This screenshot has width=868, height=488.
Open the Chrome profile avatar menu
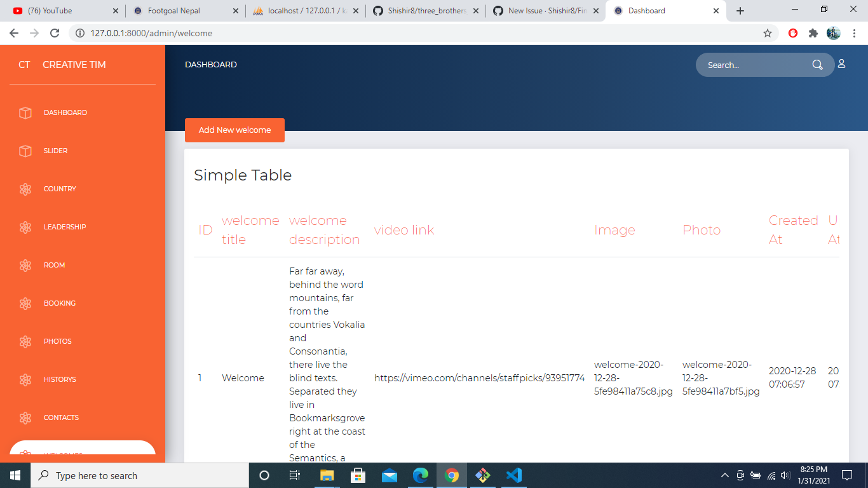[x=833, y=33]
